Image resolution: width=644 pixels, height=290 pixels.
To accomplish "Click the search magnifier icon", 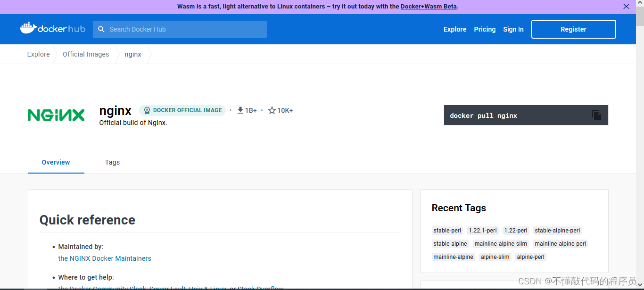I will point(101,29).
